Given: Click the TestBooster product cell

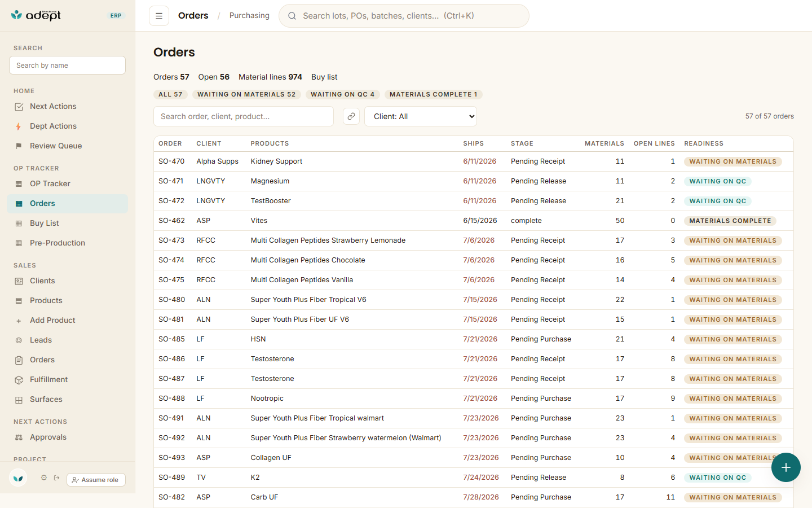Looking at the screenshot, I should coord(271,201).
